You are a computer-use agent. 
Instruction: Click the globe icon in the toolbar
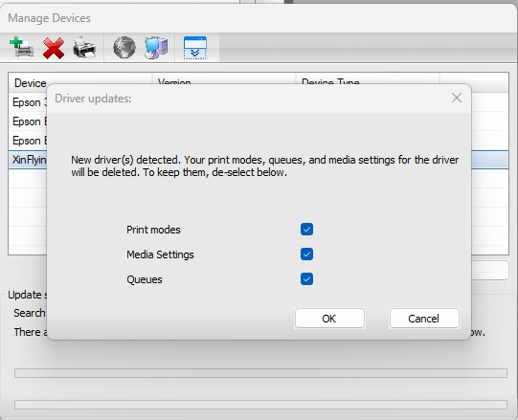[x=124, y=48]
